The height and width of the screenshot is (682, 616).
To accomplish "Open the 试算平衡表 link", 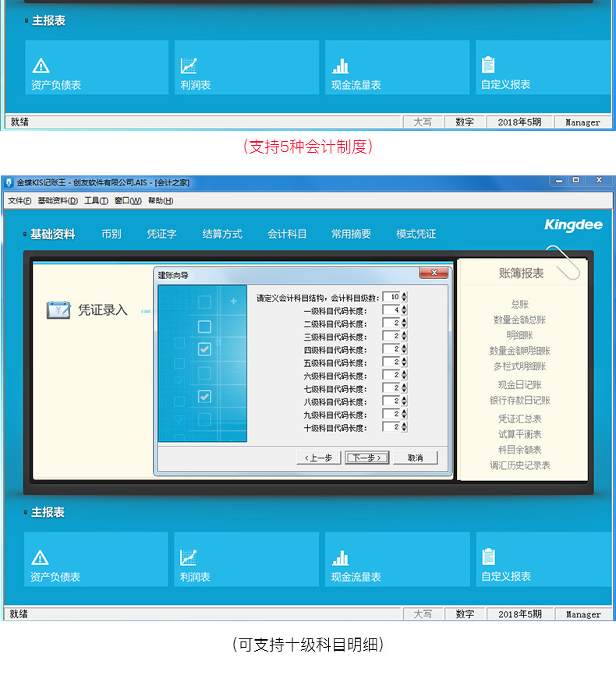I will click(x=520, y=434).
